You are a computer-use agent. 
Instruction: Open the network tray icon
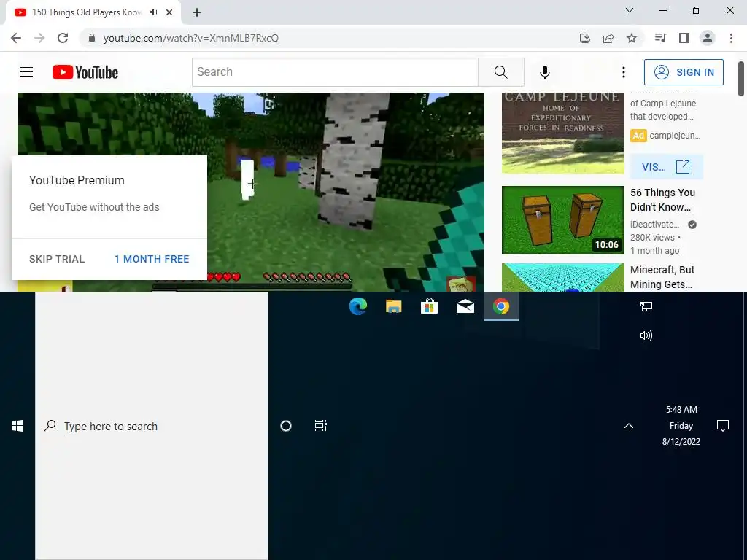[x=646, y=307]
